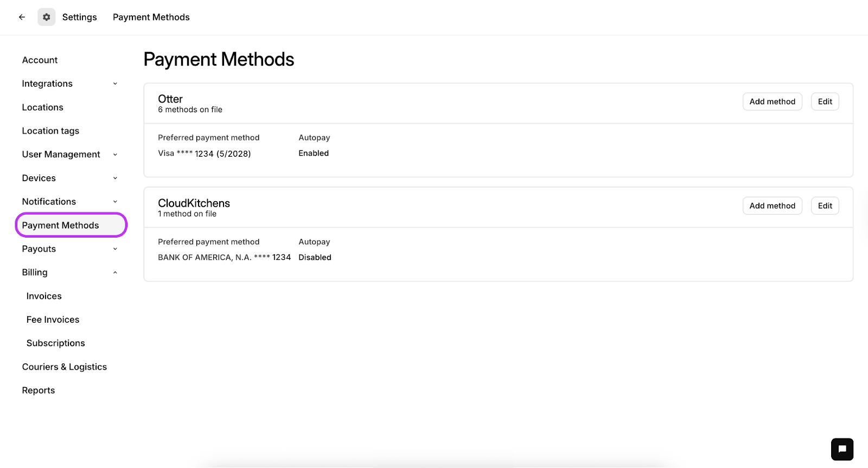Click Otter 'Preferred payment method' label
The height and width of the screenshot is (468, 868).
(208, 138)
